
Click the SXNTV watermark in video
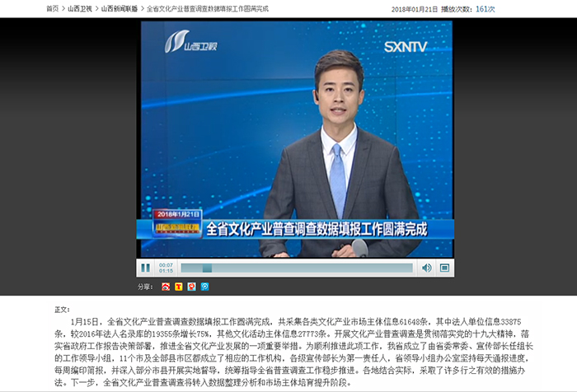[x=406, y=47]
